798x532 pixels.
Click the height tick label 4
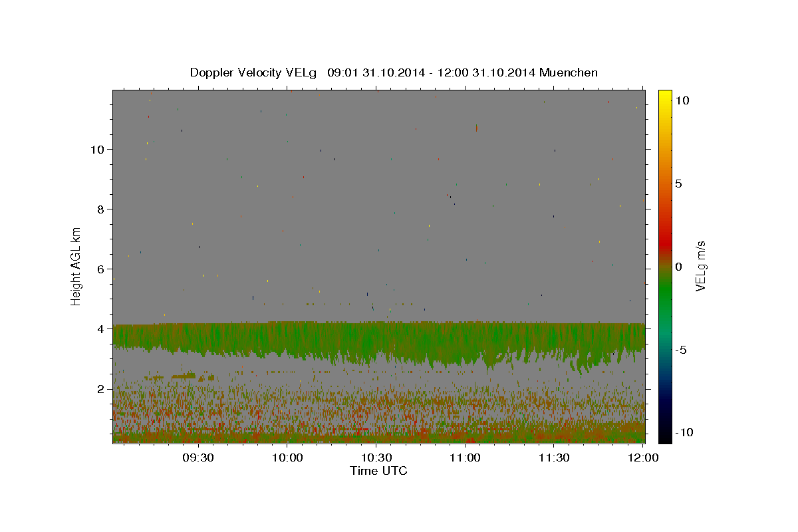point(102,329)
